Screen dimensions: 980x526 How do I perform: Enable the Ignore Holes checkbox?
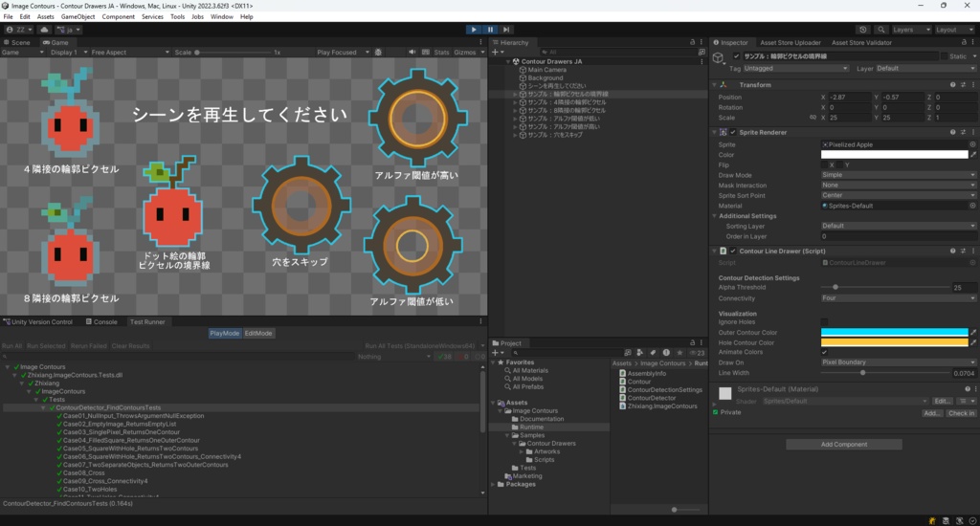point(824,322)
